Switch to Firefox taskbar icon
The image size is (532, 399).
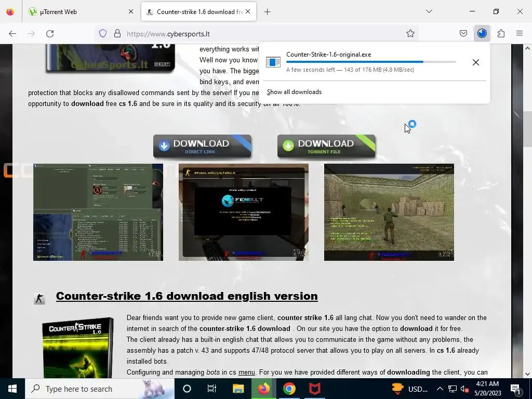click(x=263, y=389)
